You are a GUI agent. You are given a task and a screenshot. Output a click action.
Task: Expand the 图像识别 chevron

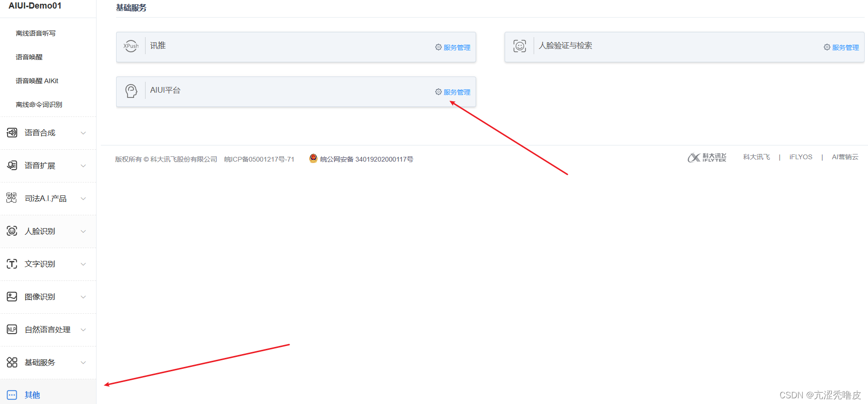pyautogui.click(x=83, y=297)
